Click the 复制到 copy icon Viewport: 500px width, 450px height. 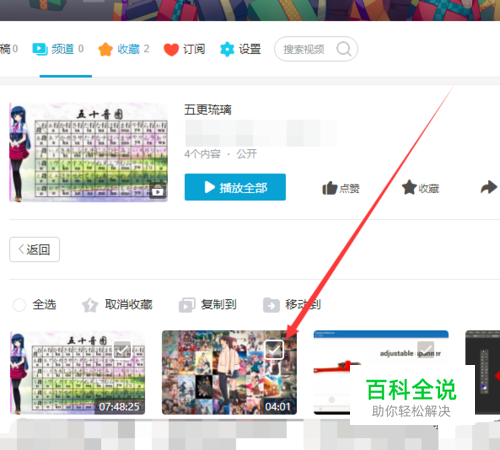pos(187,305)
